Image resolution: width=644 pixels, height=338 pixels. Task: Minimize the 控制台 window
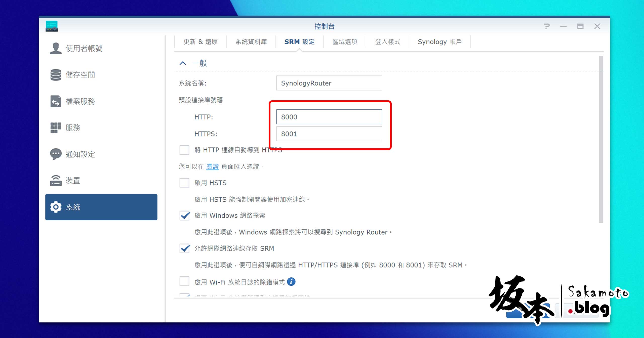pos(563,26)
